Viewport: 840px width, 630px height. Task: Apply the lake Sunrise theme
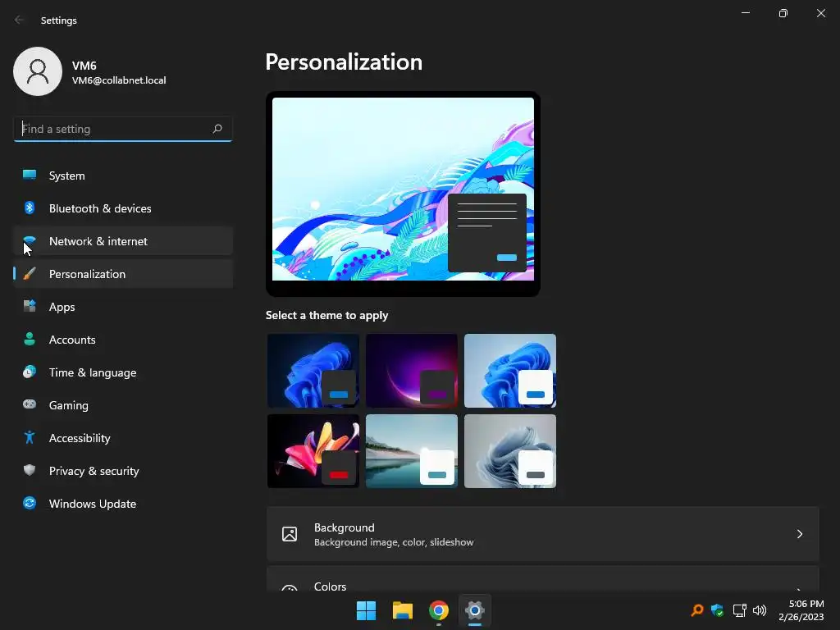click(412, 451)
